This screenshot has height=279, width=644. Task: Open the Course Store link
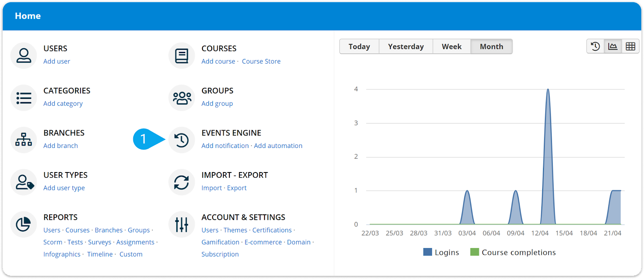click(261, 61)
